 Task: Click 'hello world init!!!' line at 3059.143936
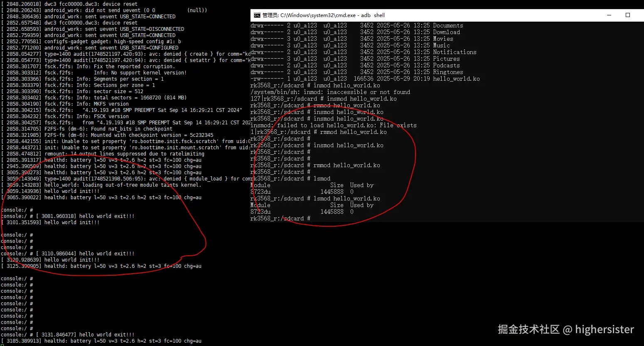tap(50, 191)
